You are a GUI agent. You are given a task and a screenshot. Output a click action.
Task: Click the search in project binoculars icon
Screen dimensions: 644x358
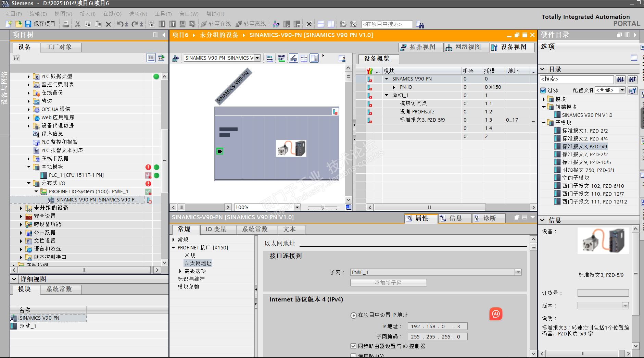pos(420,24)
